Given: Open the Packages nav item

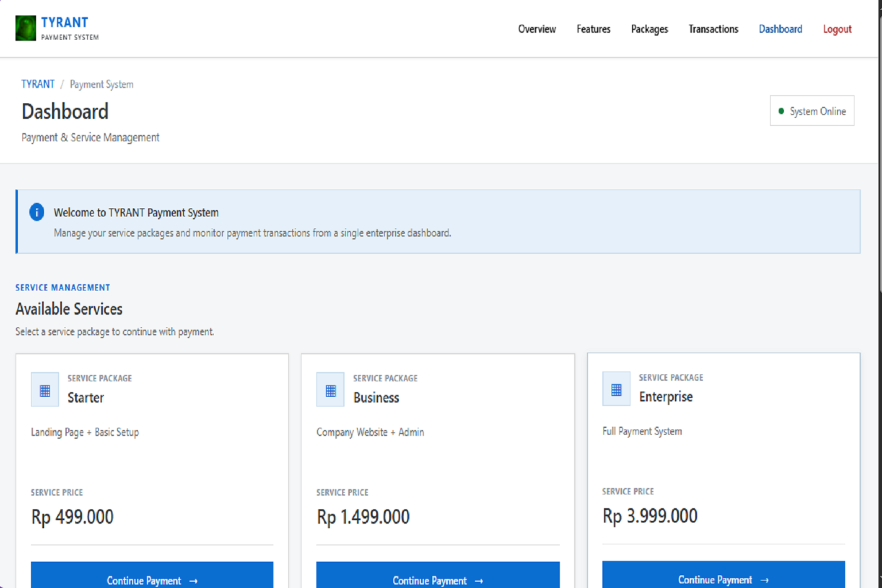Looking at the screenshot, I should point(649,29).
